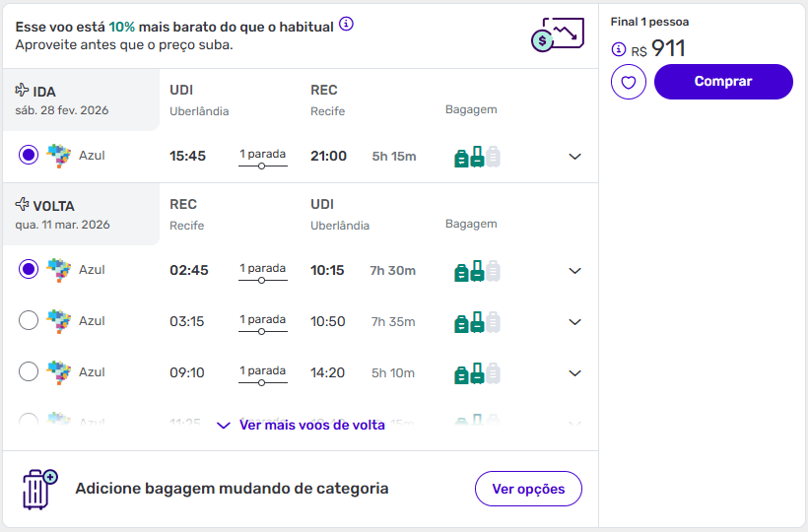Click baggage icons on the 15:45 flight
Screen dimensions: 808x532
coord(477,157)
